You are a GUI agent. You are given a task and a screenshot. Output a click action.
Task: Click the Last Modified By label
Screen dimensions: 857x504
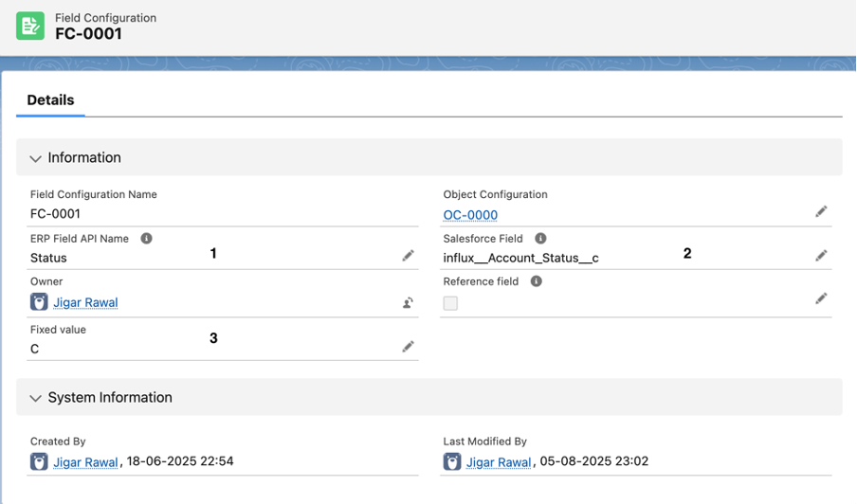(x=484, y=441)
